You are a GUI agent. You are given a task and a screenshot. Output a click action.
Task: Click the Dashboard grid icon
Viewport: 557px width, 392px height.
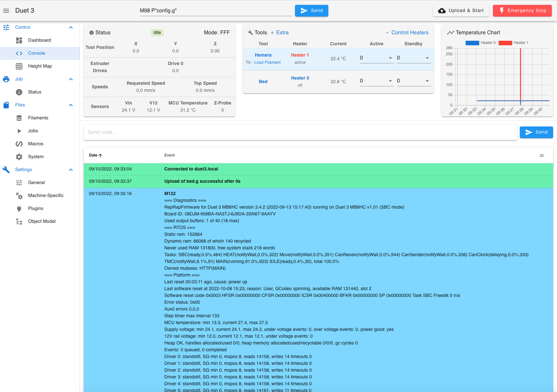point(19,40)
